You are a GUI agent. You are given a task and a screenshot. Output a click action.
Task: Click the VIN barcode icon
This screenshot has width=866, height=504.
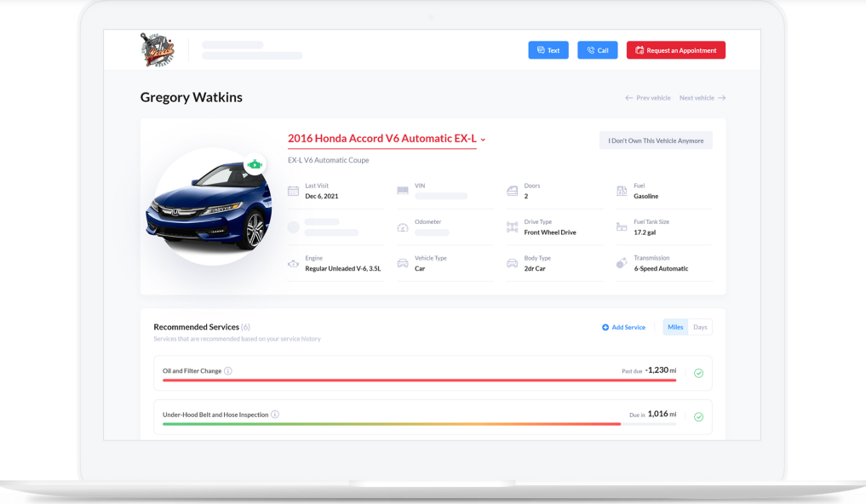tap(403, 192)
